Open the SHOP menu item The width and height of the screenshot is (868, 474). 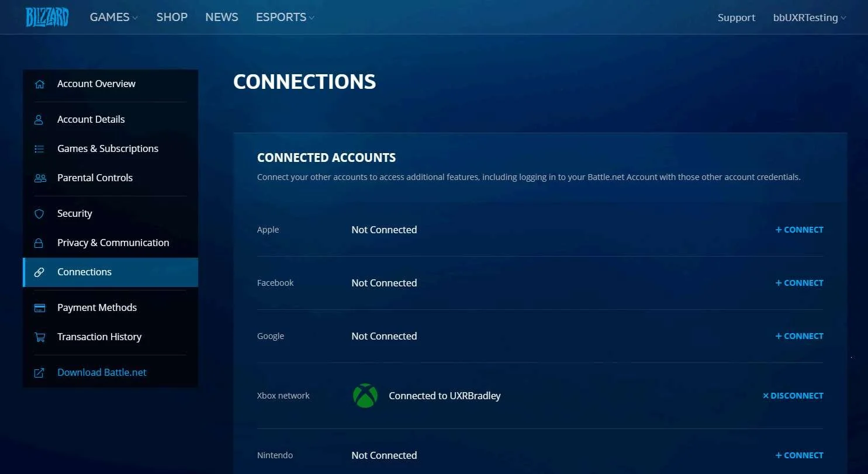(x=172, y=18)
